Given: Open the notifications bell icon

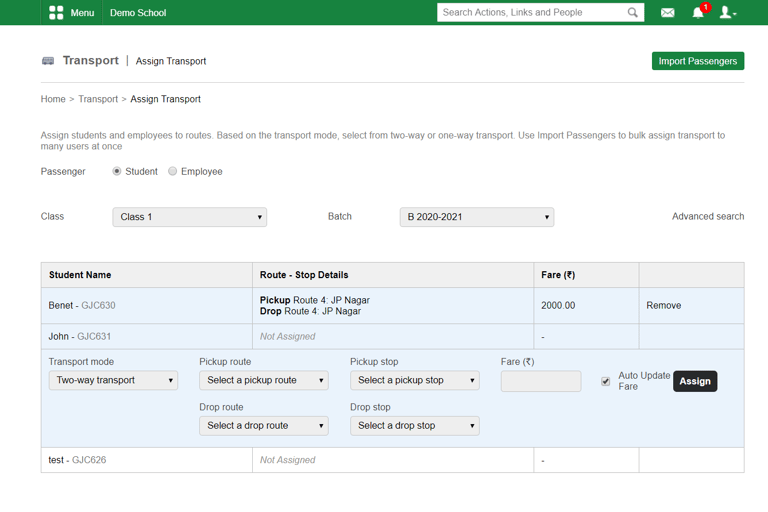Looking at the screenshot, I should click(x=698, y=13).
